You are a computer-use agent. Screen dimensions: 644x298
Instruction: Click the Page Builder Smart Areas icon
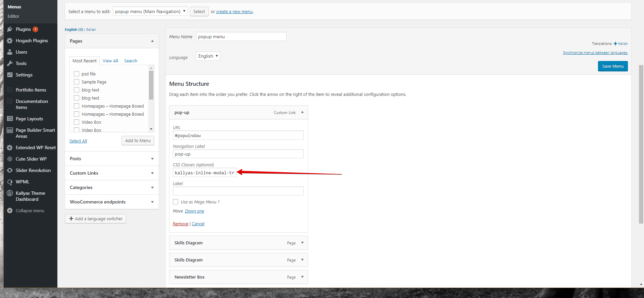point(10,130)
